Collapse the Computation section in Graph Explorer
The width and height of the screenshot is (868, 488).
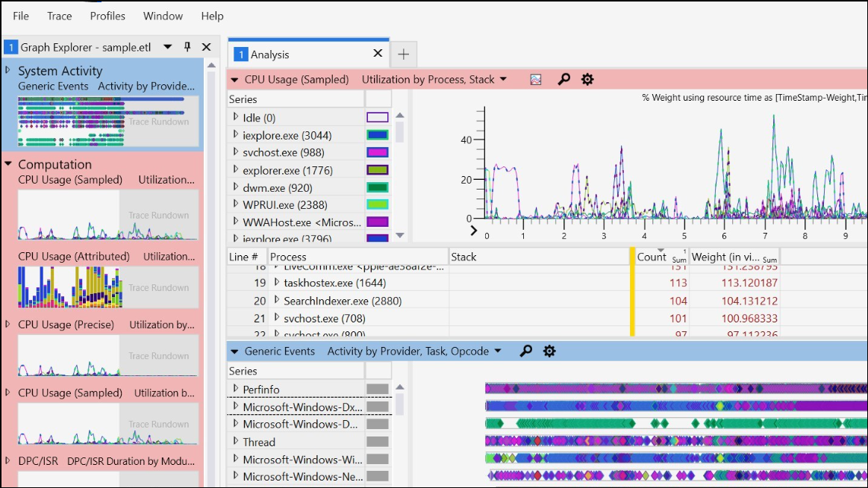8,164
